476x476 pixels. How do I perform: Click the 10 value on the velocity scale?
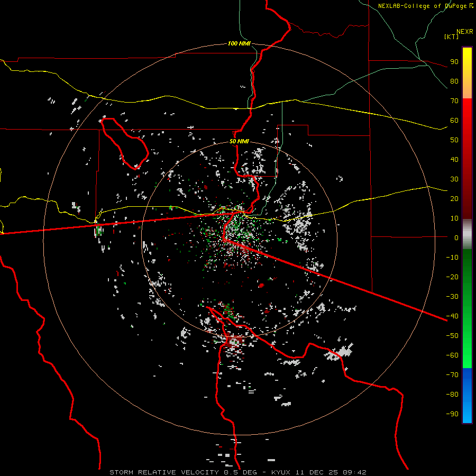coord(454,218)
